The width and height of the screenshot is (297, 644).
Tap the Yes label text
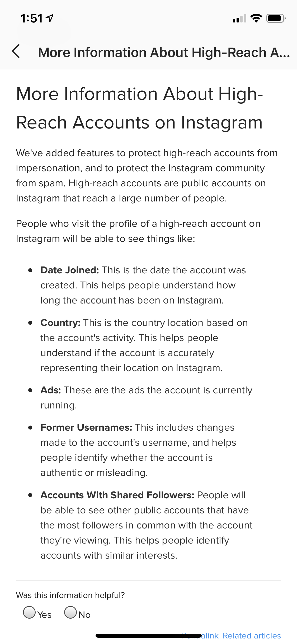44,615
